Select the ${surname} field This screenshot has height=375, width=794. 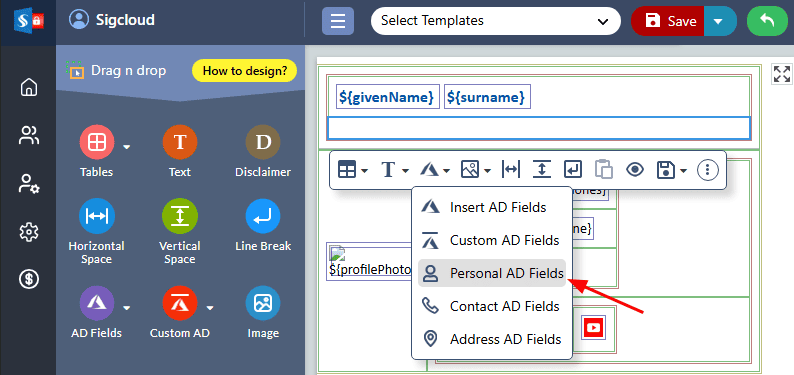(487, 97)
